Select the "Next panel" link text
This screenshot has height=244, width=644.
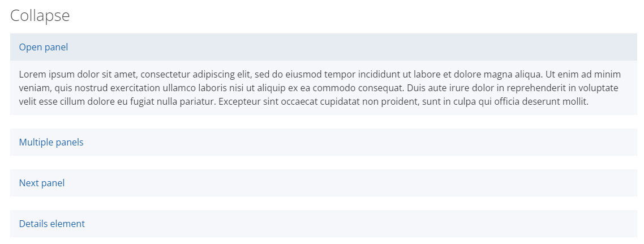tap(42, 183)
